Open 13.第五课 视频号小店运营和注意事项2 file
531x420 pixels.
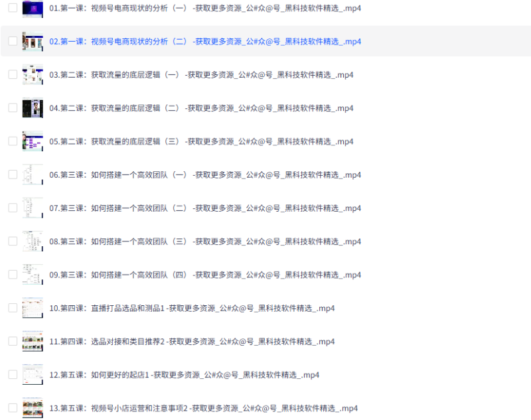coord(204,408)
